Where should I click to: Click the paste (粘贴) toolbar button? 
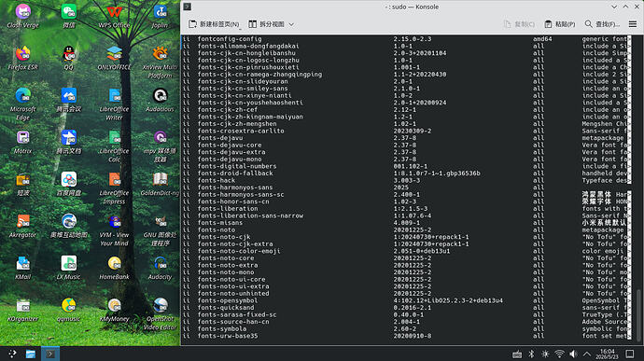(559, 24)
